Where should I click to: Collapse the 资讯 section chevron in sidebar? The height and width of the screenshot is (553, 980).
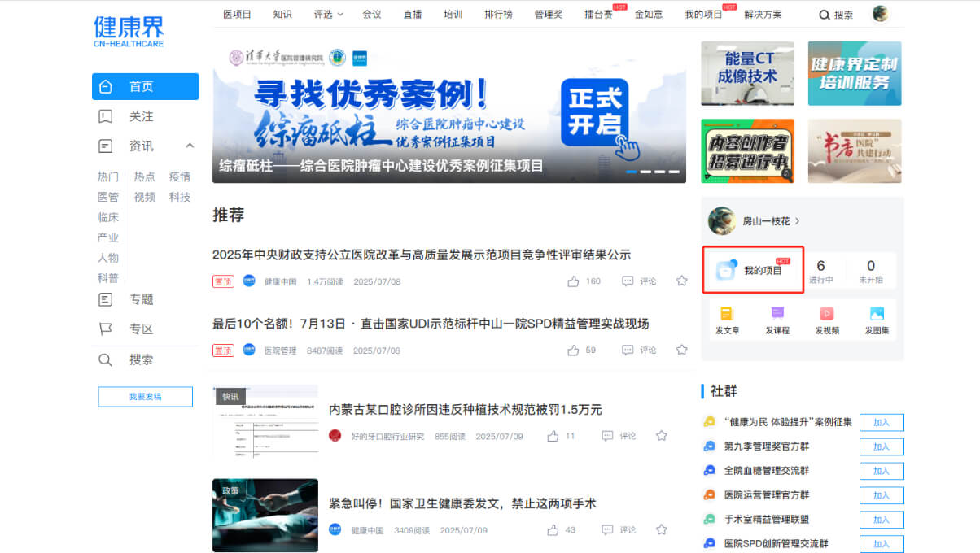(x=190, y=146)
